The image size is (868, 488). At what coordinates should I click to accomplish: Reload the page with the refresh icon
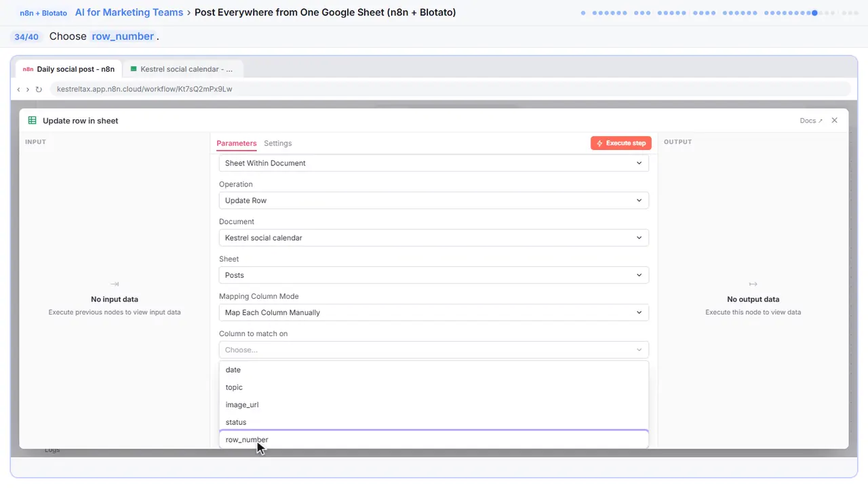[x=39, y=89]
